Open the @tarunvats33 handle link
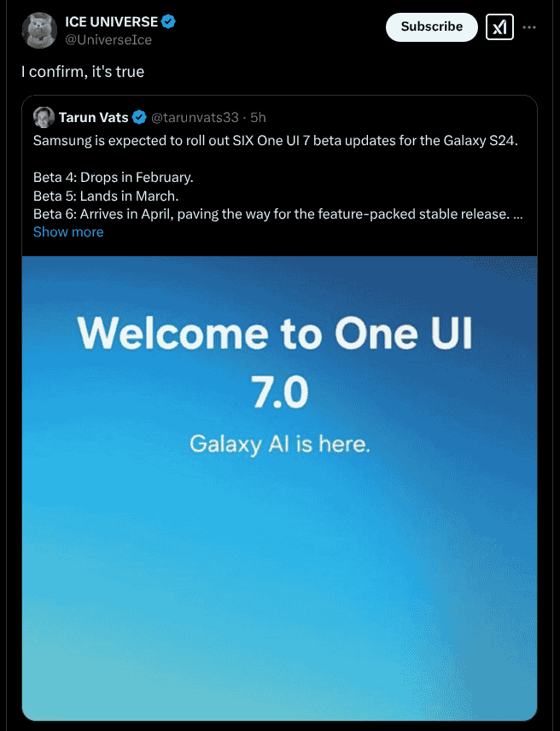Image resolution: width=560 pixels, height=731 pixels. (x=195, y=118)
